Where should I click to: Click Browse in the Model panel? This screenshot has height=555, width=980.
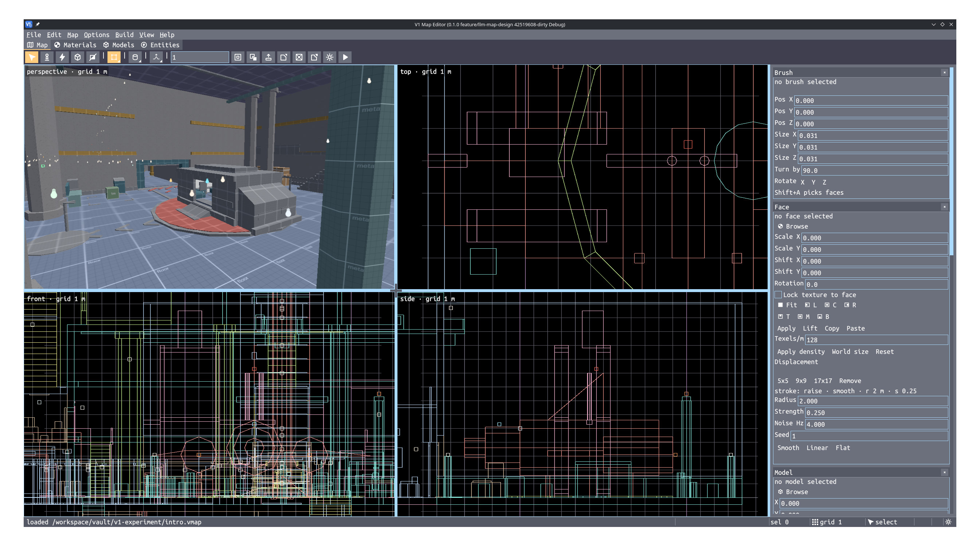pyautogui.click(x=792, y=492)
